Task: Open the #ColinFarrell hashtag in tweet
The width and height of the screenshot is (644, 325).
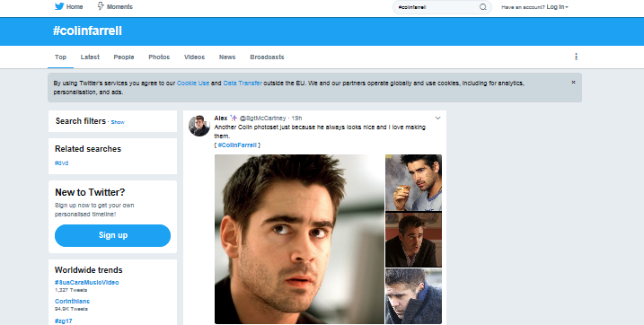Action: (x=237, y=145)
